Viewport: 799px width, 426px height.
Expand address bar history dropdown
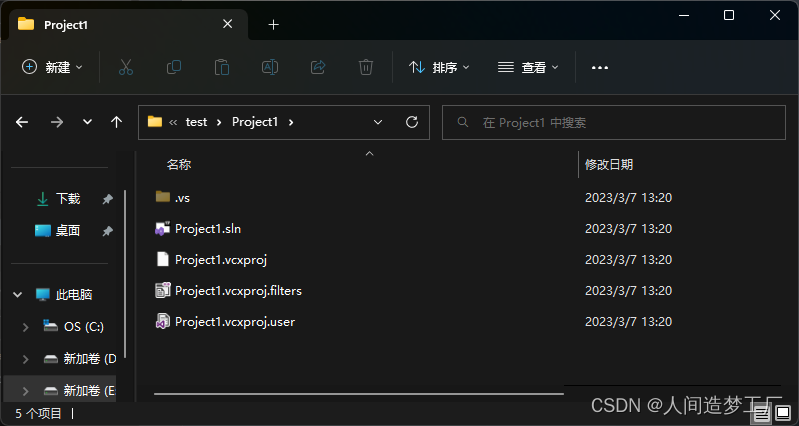(x=378, y=122)
